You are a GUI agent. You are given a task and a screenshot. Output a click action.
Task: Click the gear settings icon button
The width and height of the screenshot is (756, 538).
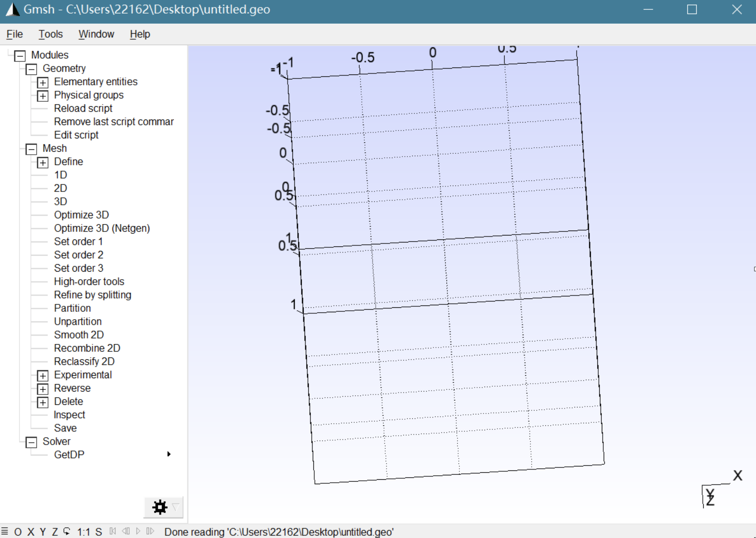(x=160, y=507)
